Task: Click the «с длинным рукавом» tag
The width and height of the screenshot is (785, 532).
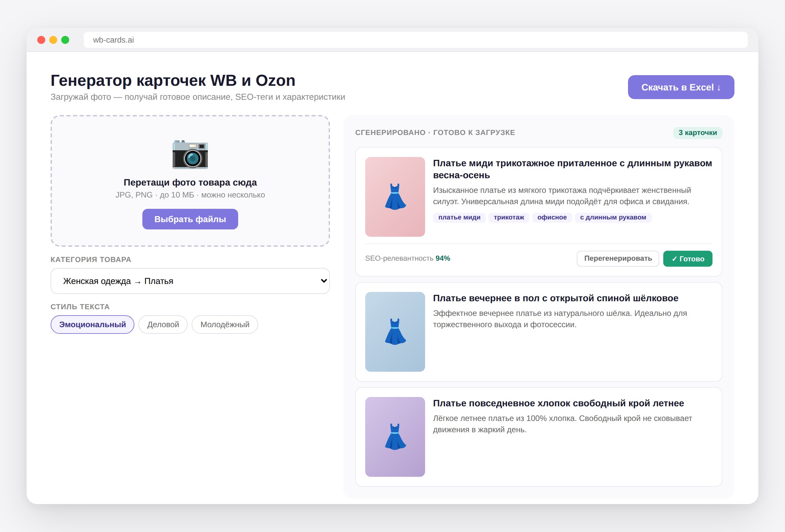Action: [613, 217]
